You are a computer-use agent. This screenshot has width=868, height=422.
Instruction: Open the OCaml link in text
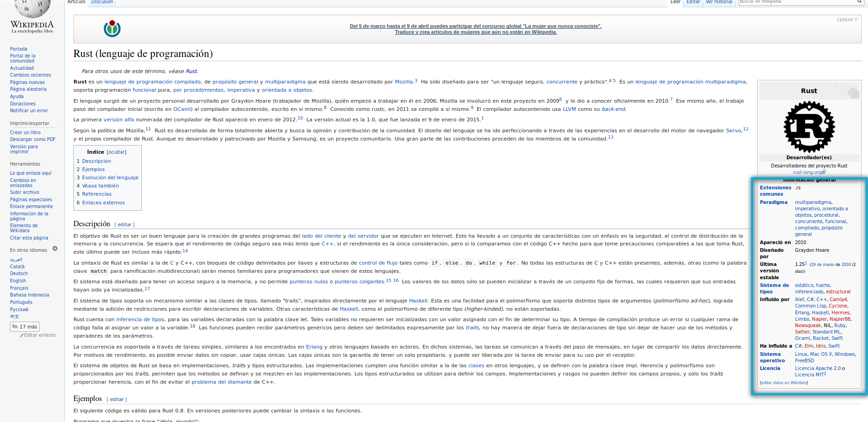click(182, 109)
